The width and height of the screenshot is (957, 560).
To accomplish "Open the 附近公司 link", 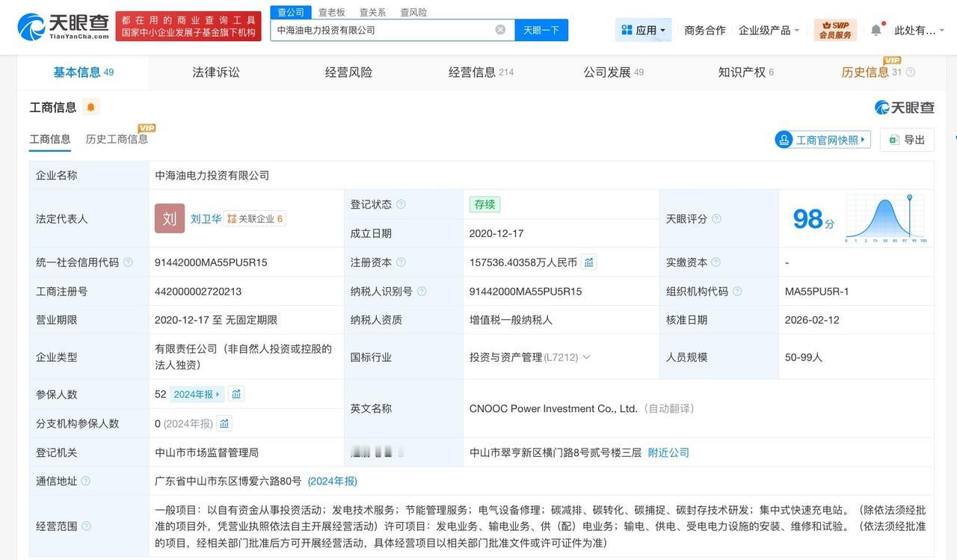I will point(668,452).
